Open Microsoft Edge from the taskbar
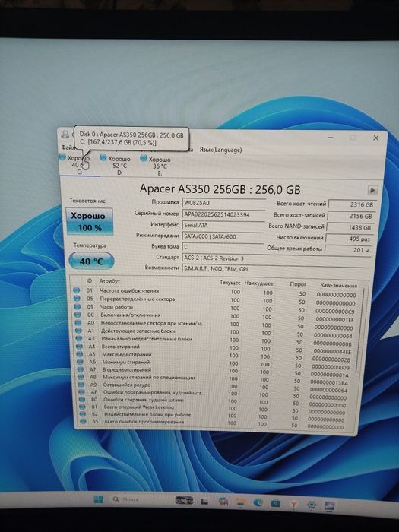Screen dimensions: 399x532 (258, 503)
